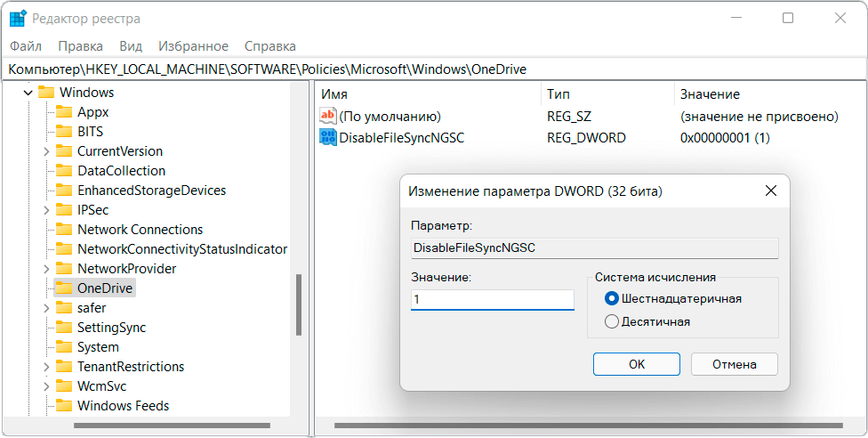
Task: Click the tree pane vertical scrollbar
Action: 299,303
